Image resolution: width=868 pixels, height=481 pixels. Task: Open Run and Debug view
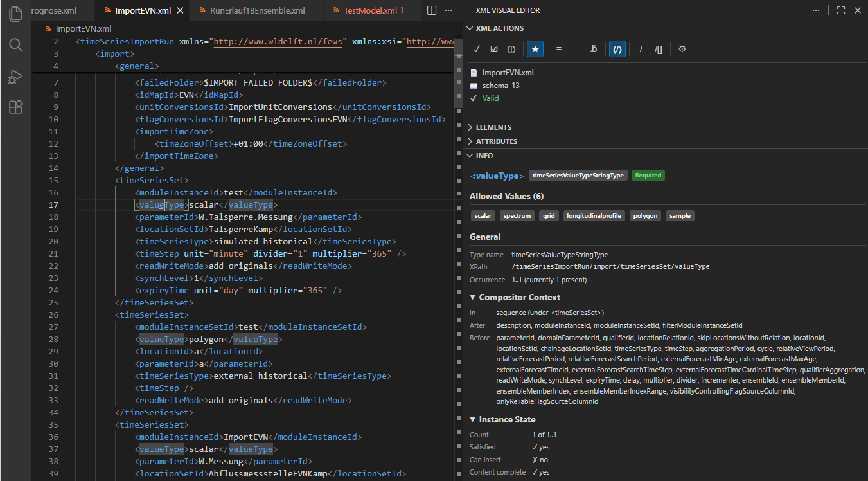(x=15, y=77)
